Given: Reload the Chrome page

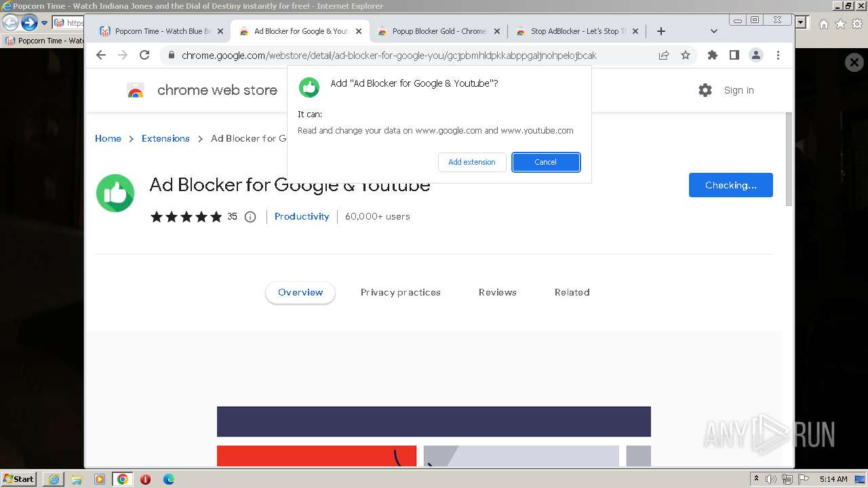Looking at the screenshot, I should pyautogui.click(x=144, y=56).
